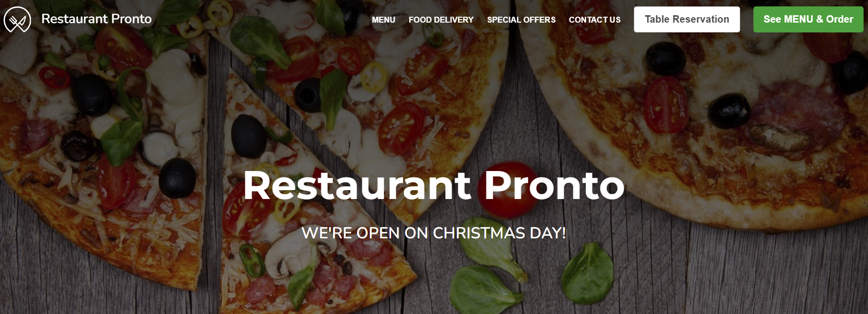Click the green See MENU & Order button
This screenshot has width=868, height=314.
pyautogui.click(x=808, y=19)
